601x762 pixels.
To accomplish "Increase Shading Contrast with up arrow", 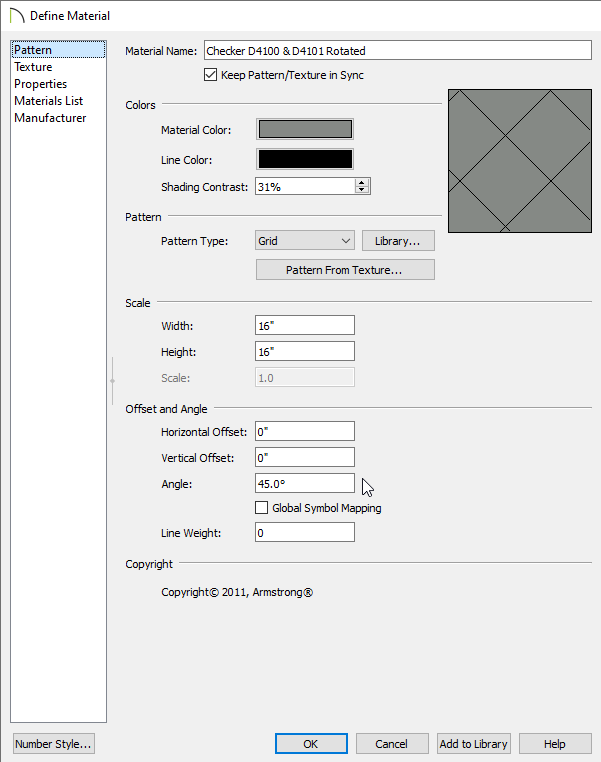I will point(362,182).
